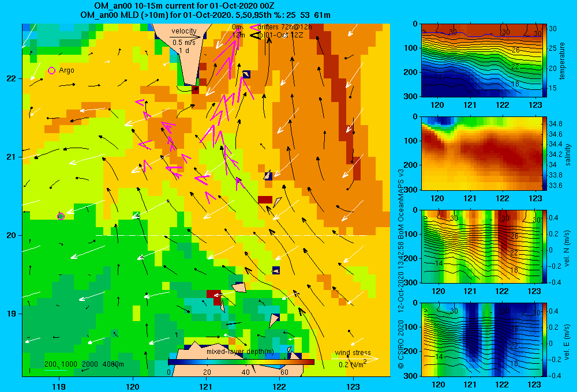577x392 pixels.
Task: Open the northward velocity section panel
Action: (x=481, y=246)
